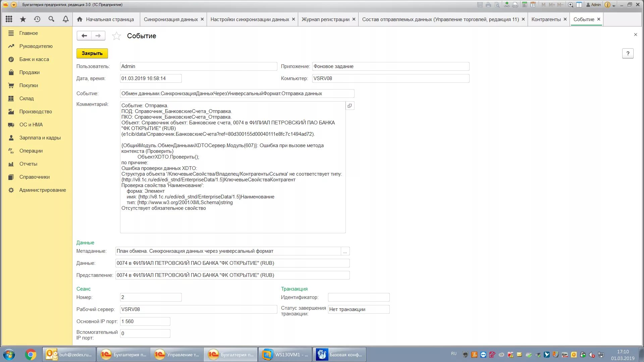Add Событие to favorites with star
The width and height of the screenshot is (644, 362).
click(116, 36)
